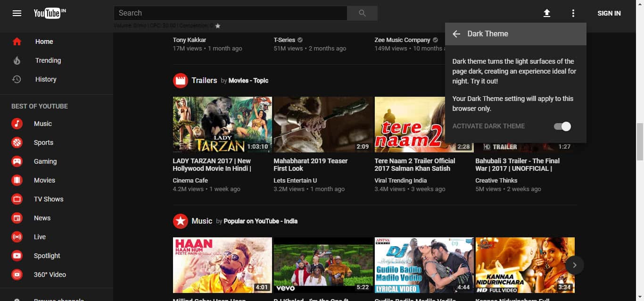Open the Trailers section title
The width and height of the screenshot is (644, 301).
[204, 81]
